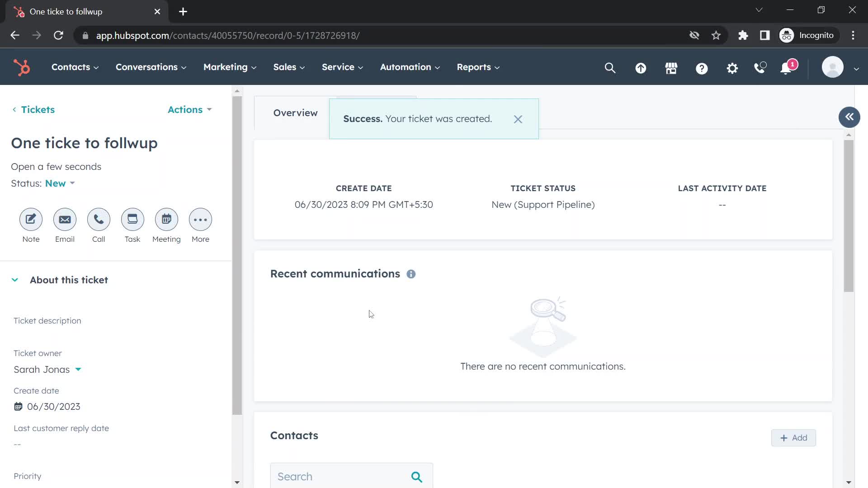Screen dimensions: 868x488
Task: Expand the About this ticket section
Action: click(15, 279)
